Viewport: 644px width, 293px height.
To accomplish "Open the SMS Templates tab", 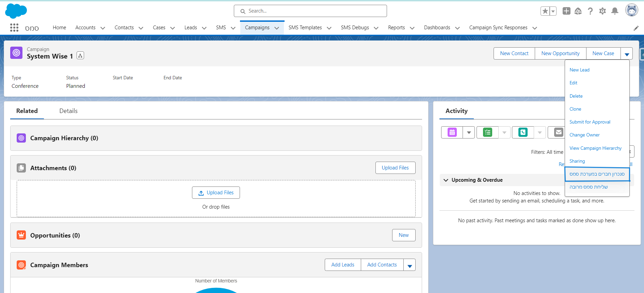I will [305, 28].
